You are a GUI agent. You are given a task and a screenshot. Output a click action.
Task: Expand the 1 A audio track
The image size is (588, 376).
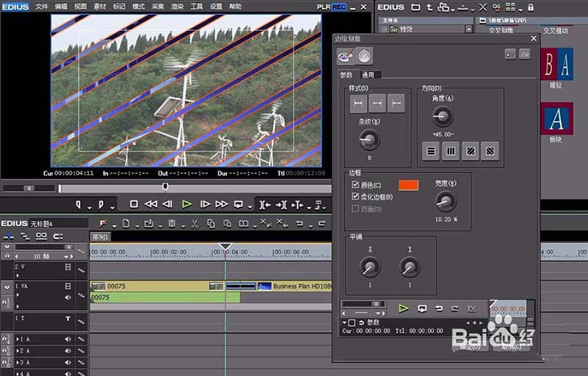tap(18, 339)
